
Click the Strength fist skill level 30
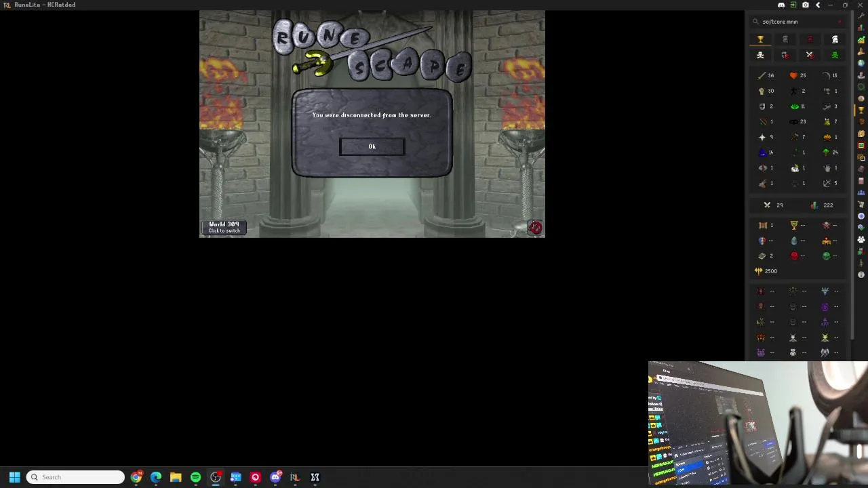tap(766, 91)
